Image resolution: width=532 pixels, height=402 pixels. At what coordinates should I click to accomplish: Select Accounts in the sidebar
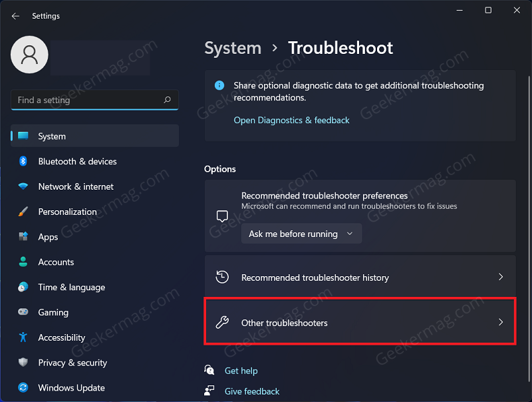click(94, 262)
